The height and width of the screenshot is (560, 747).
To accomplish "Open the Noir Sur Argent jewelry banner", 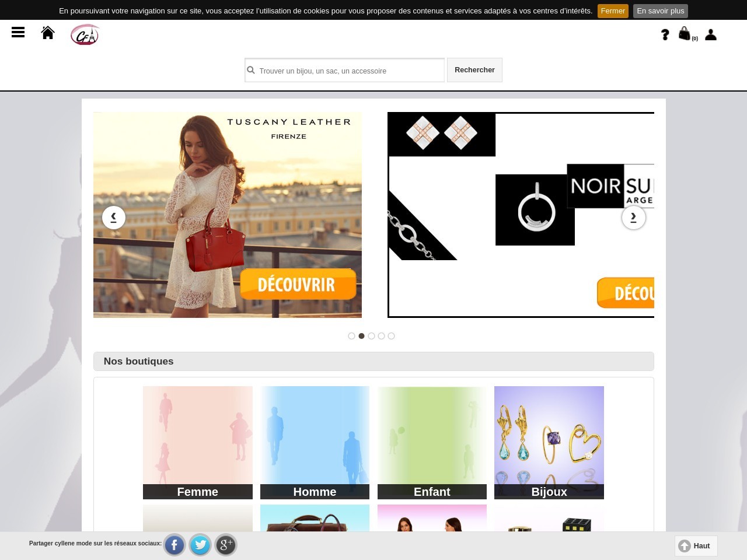I will pyautogui.click(x=521, y=215).
